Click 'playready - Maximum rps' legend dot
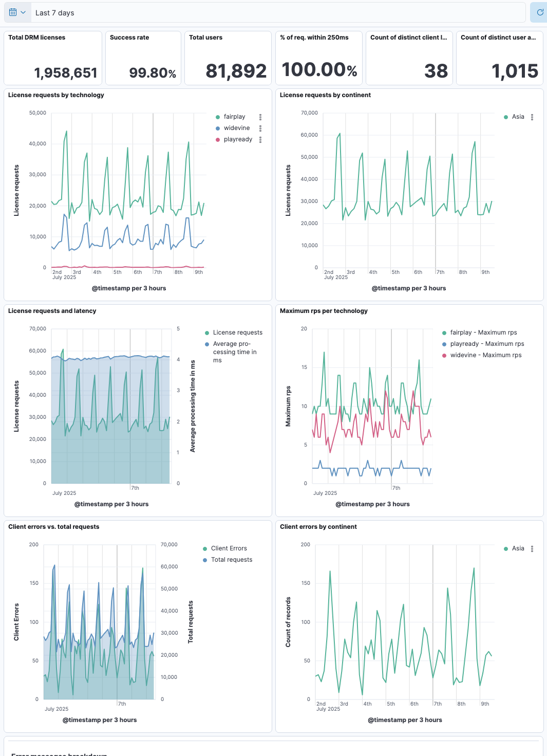This screenshot has height=756, width=547. (x=444, y=344)
